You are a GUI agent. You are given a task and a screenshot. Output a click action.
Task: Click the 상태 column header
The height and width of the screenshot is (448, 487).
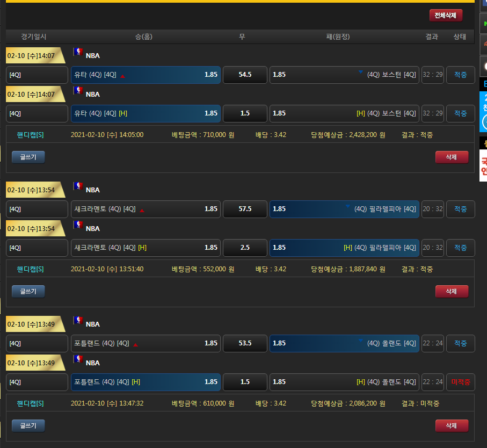point(460,37)
